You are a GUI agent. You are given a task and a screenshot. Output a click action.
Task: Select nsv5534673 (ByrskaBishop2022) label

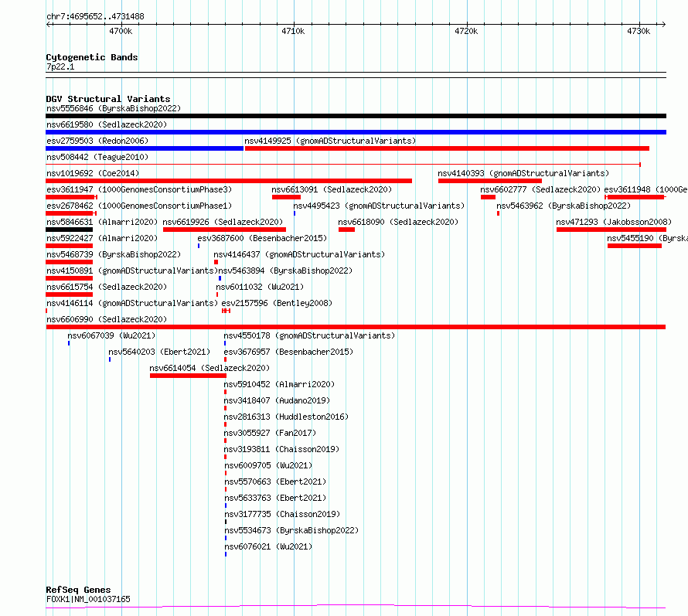(291, 530)
